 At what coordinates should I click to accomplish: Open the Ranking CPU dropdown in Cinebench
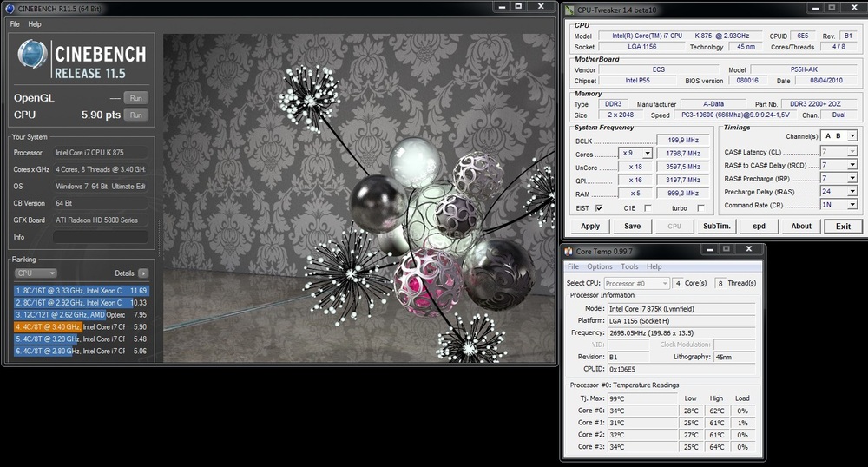[x=36, y=273]
